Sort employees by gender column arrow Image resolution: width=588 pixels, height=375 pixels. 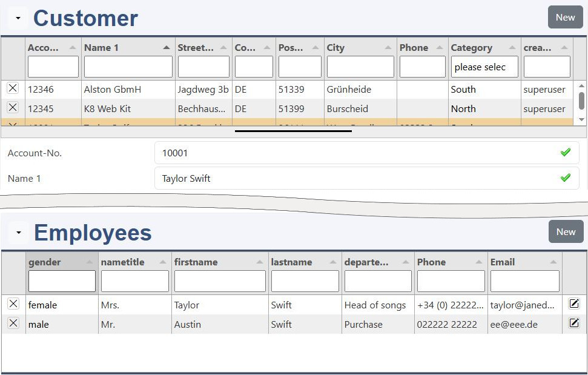90,262
